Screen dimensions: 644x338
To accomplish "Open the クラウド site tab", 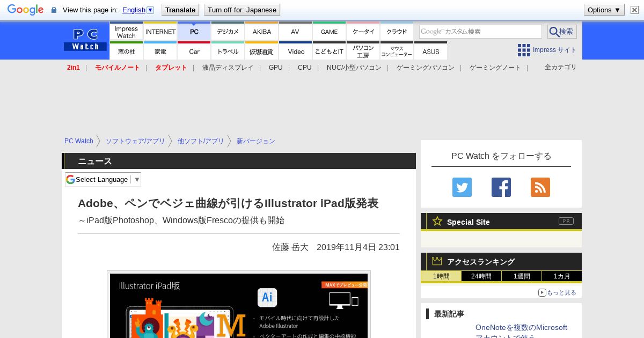I will [x=397, y=32].
